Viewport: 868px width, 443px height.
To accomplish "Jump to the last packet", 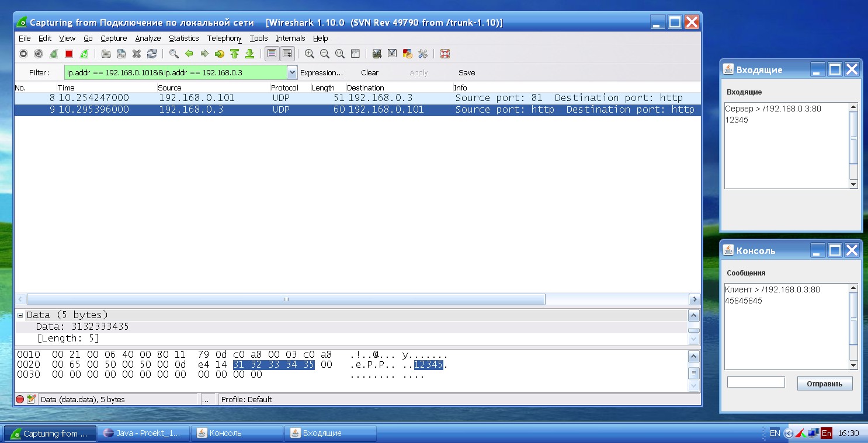I will pyautogui.click(x=250, y=54).
